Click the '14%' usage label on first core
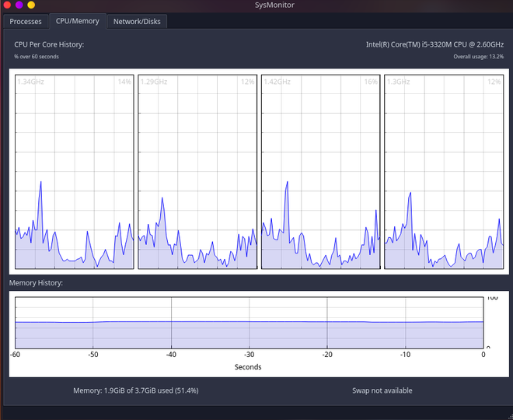 click(x=124, y=82)
